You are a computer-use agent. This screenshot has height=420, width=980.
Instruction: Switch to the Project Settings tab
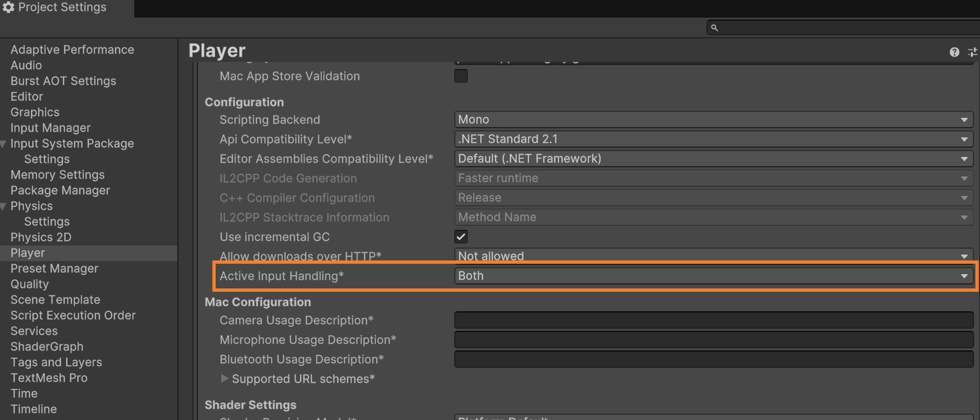(x=63, y=7)
